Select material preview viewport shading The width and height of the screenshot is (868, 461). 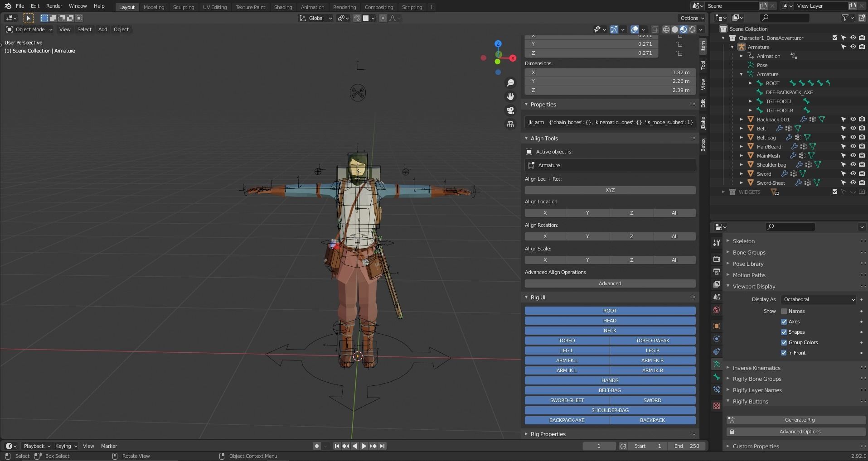pyautogui.click(x=684, y=29)
